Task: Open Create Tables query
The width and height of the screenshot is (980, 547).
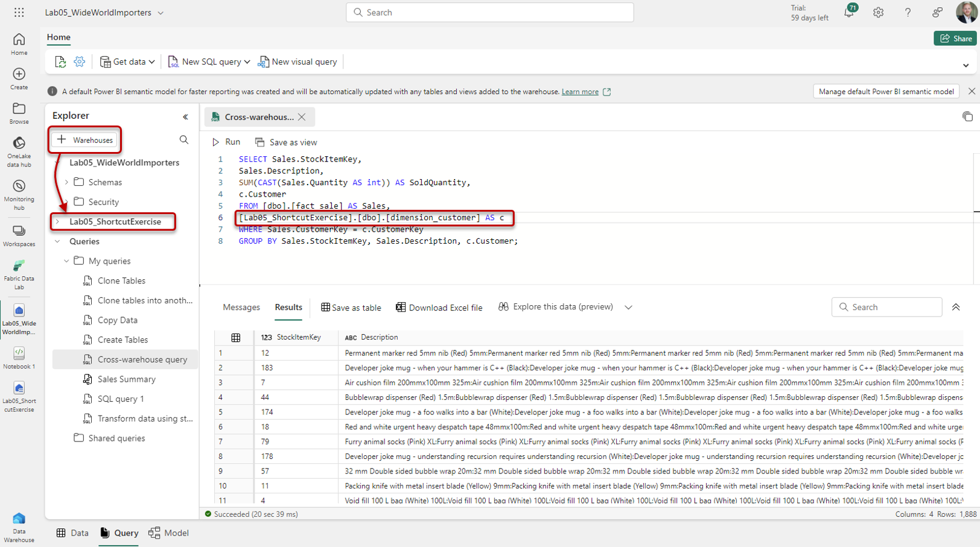Action: [122, 340]
